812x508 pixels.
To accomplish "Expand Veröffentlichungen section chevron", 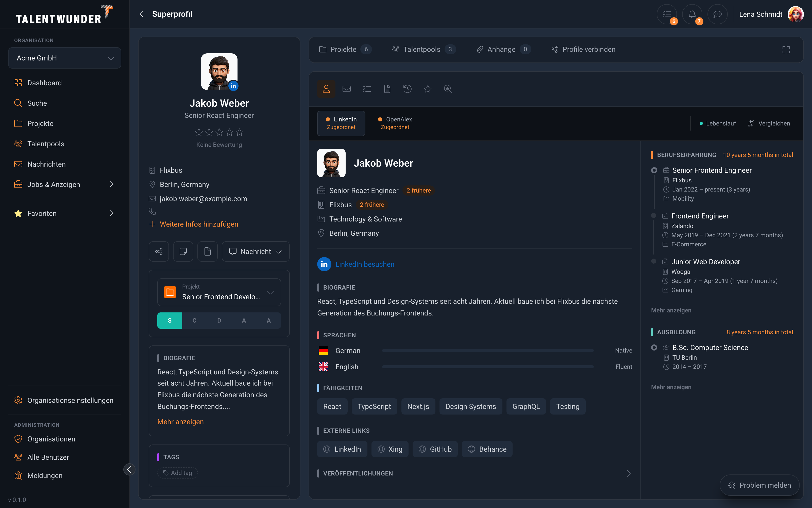I will pos(629,473).
